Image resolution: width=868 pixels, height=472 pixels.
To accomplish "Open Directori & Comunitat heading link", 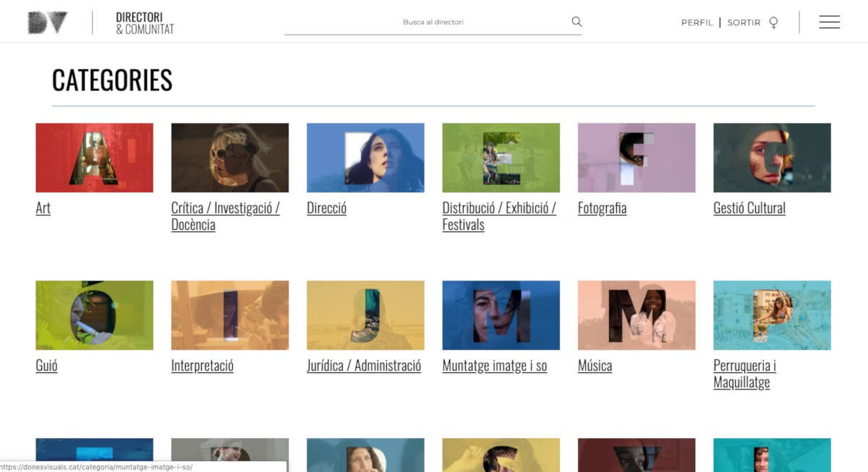I will point(145,23).
